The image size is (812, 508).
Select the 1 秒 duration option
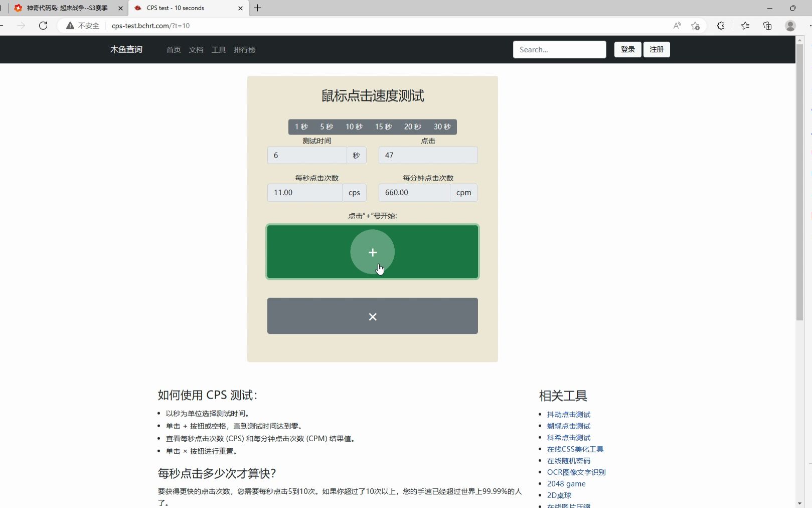click(301, 127)
